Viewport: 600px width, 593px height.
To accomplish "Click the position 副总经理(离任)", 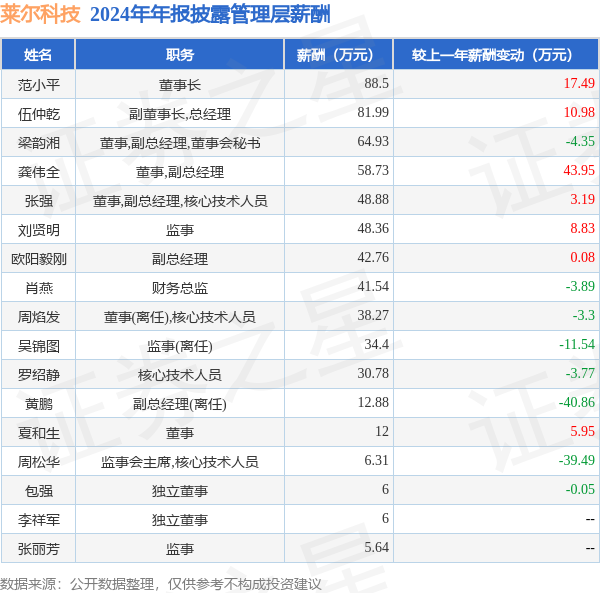I will (x=180, y=404).
